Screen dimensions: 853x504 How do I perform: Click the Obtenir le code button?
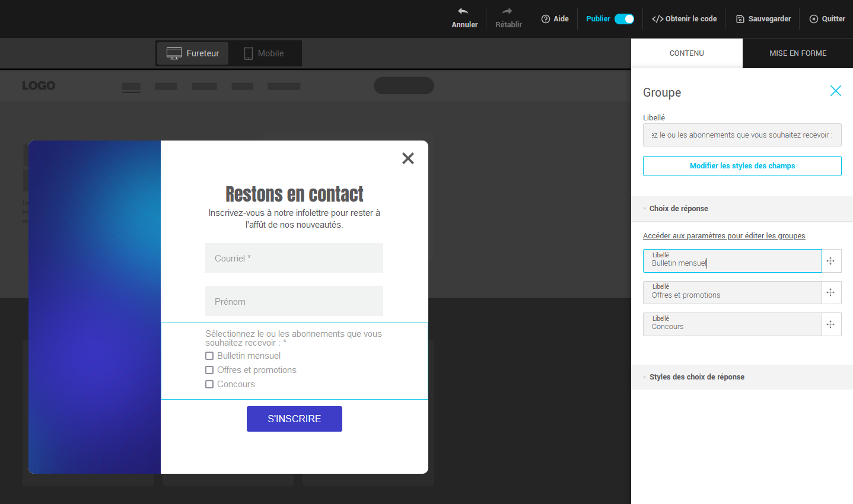click(x=684, y=19)
